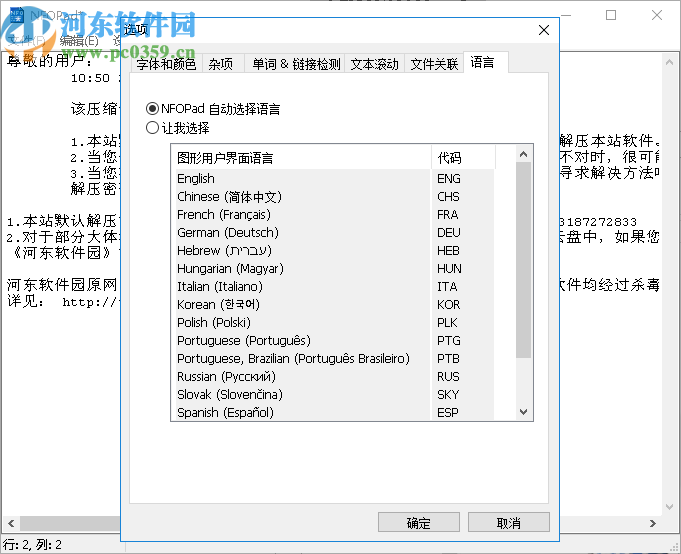Maximize the NFOPad main window
Viewport: 681px width, 554px height.
(x=611, y=15)
